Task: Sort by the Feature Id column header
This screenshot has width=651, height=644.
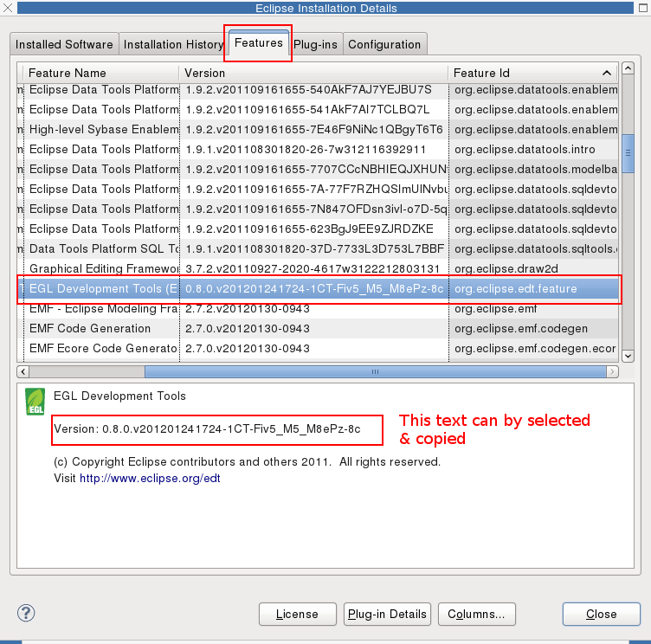Action: [533, 73]
